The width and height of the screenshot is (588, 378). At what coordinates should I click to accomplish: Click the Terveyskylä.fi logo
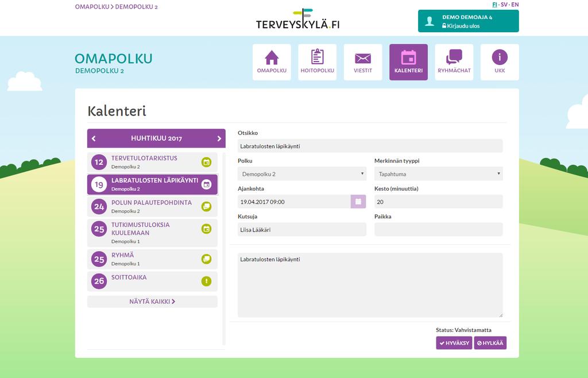coord(298,20)
